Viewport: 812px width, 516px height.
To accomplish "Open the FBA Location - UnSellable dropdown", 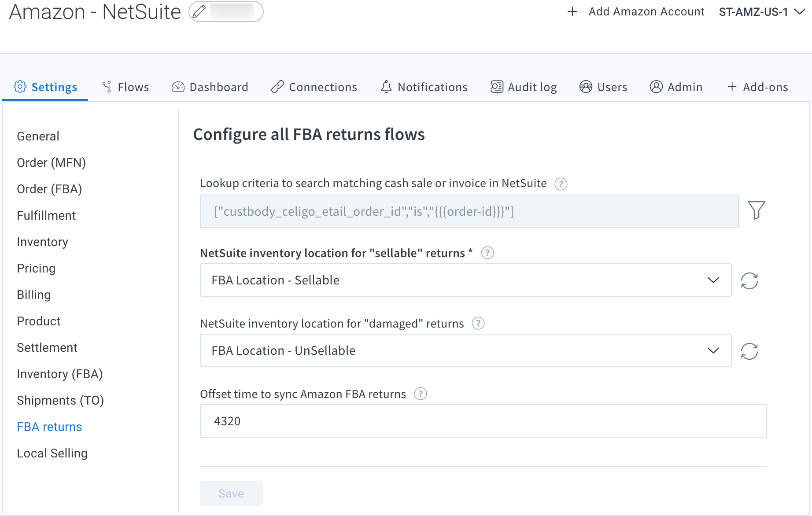I will pos(466,350).
